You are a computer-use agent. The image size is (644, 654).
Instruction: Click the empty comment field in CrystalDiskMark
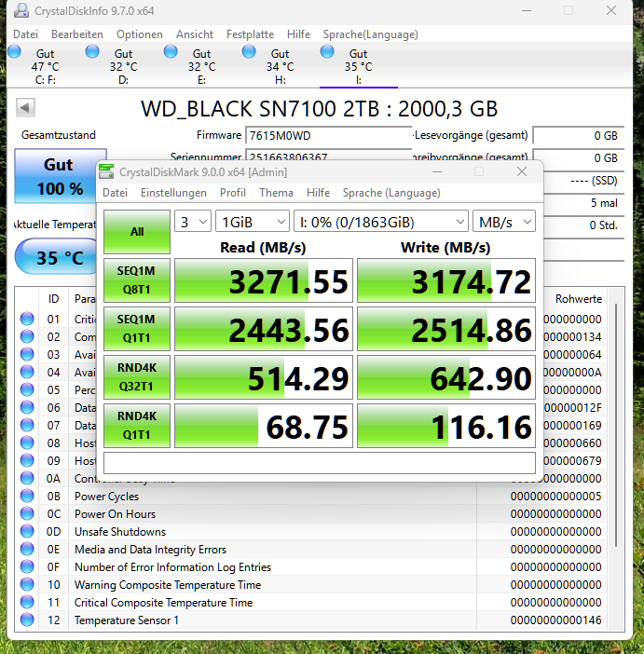(x=320, y=463)
